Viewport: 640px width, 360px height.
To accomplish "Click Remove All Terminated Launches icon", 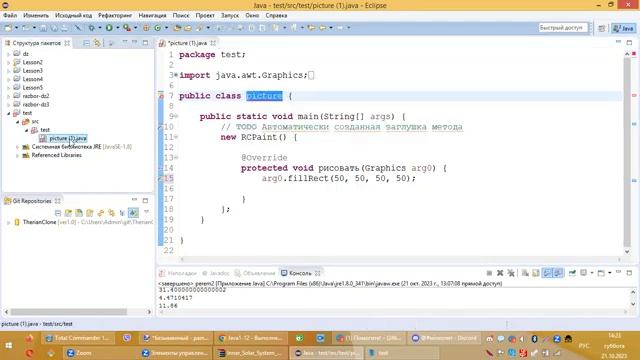I will coord(511,273).
